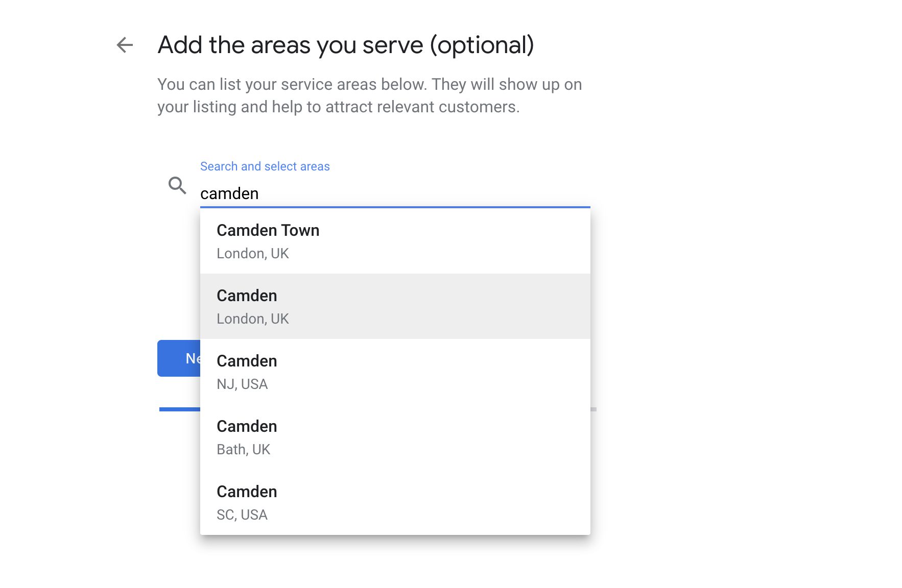Choose the highlighted Camden, London, UK suggestion
This screenshot has width=902, height=588.
tap(395, 306)
